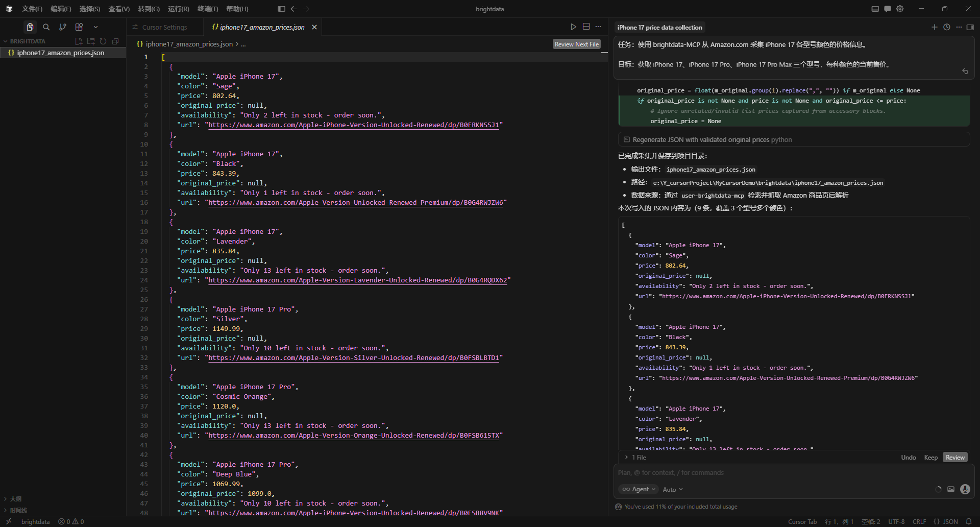Select iphone17_amazon_prices.json in the file tree
The width and height of the screenshot is (980, 527).
click(63, 53)
